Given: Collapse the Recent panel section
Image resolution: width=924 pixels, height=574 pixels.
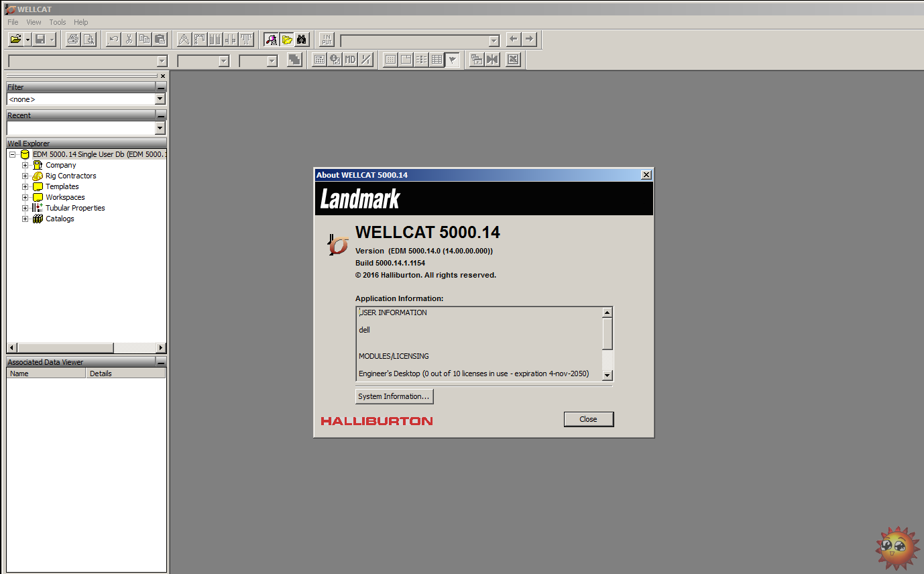Looking at the screenshot, I should 161,115.
